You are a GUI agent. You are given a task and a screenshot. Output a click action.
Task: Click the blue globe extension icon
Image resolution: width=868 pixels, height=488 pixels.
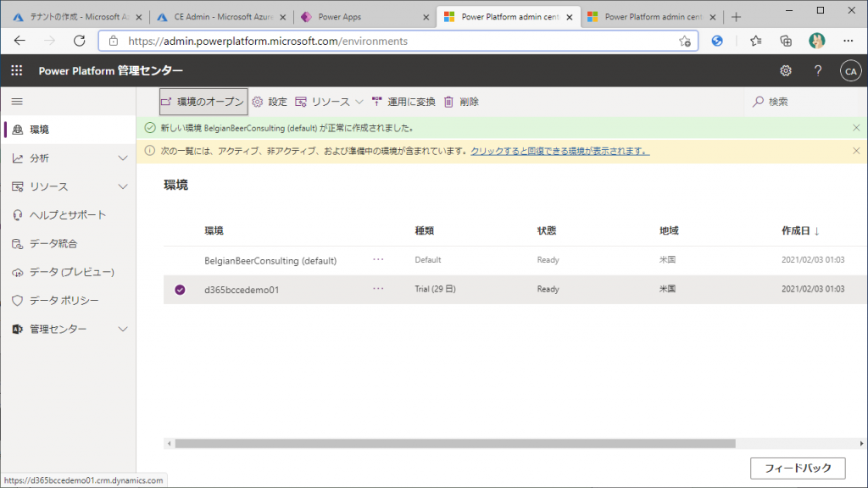click(x=717, y=41)
